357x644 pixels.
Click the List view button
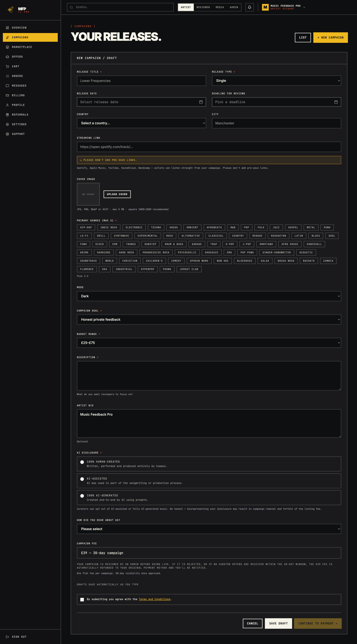303,37
